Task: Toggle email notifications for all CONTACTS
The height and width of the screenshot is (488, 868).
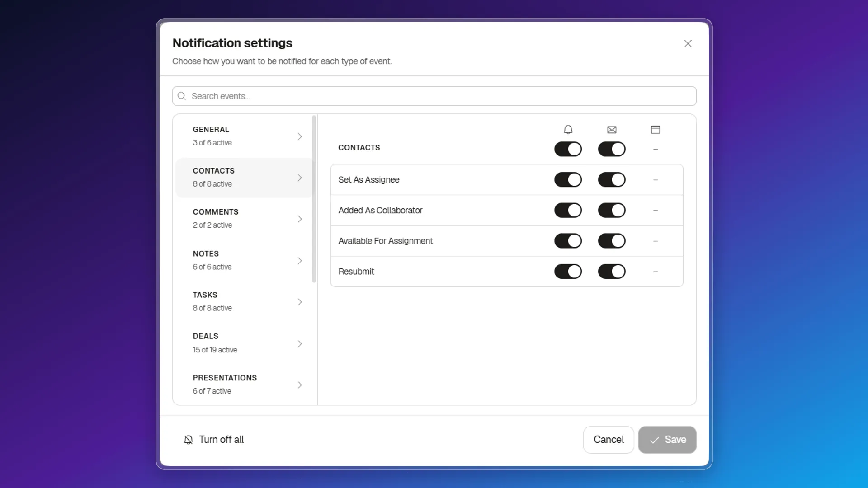Action: (612, 149)
